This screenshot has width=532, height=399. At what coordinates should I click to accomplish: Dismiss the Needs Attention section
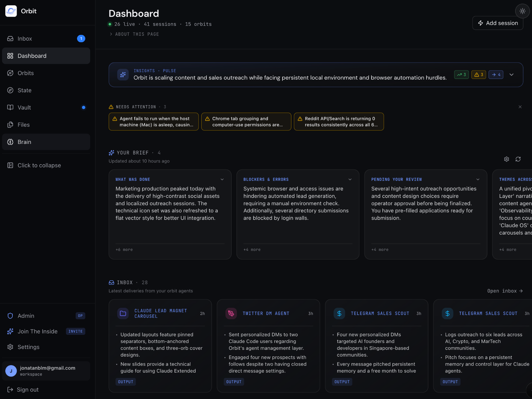pos(520,107)
